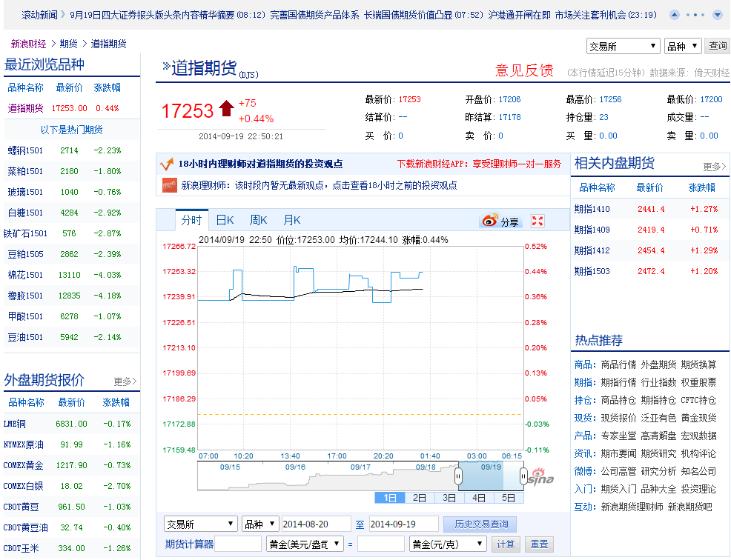Click the 重置 button
Screen dimensions: 731x560
coord(540,544)
